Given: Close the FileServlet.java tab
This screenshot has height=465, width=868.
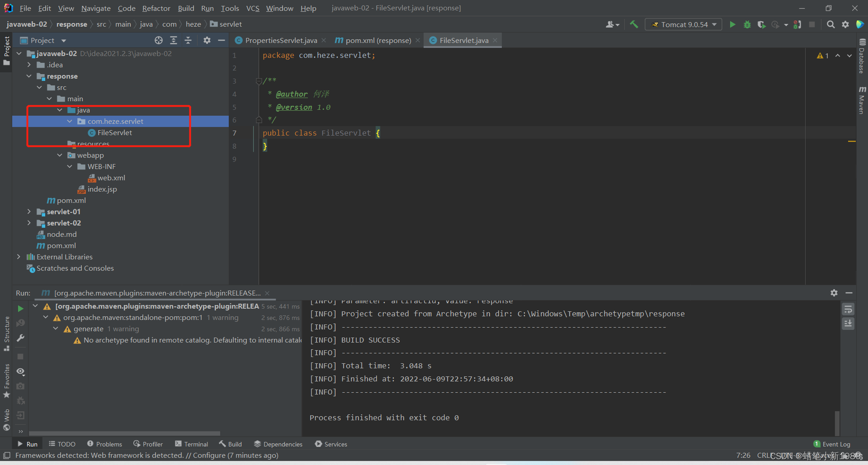Looking at the screenshot, I should tap(495, 40).
